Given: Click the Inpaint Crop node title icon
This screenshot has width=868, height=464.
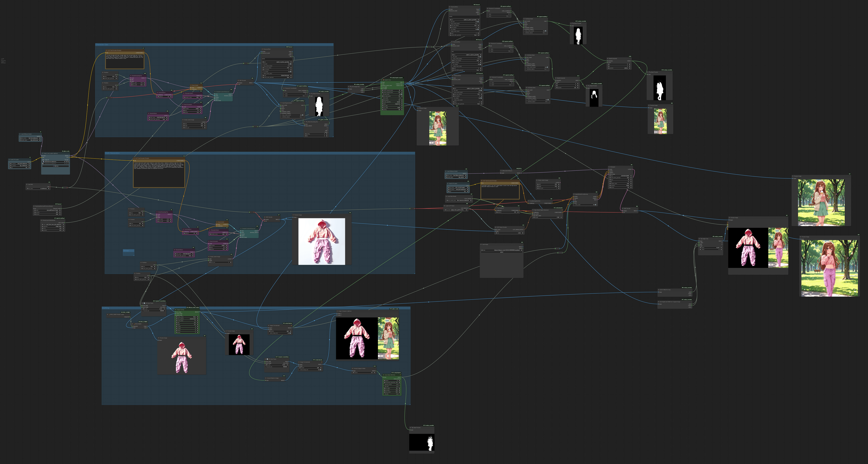Looking at the screenshot, I should (384, 80).
